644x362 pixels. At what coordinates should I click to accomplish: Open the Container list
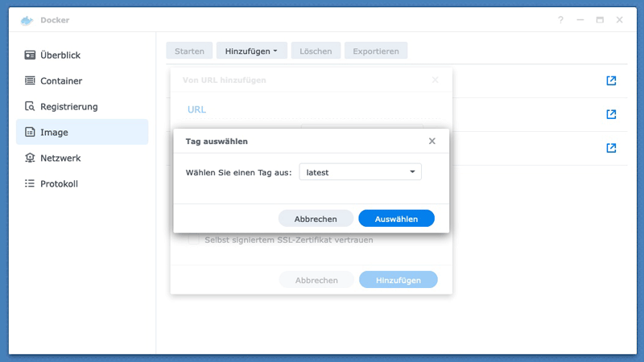click(x=61, y=81)
